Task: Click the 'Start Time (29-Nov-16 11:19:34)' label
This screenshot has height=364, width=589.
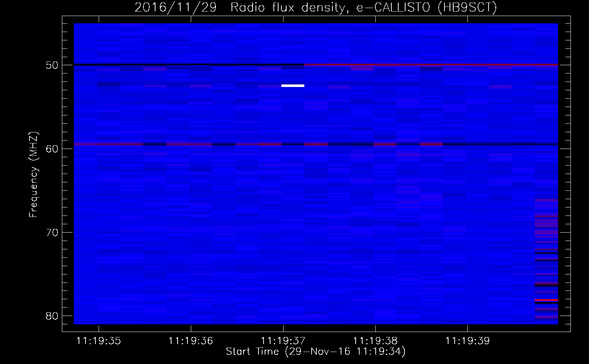Action: (316, 352)
